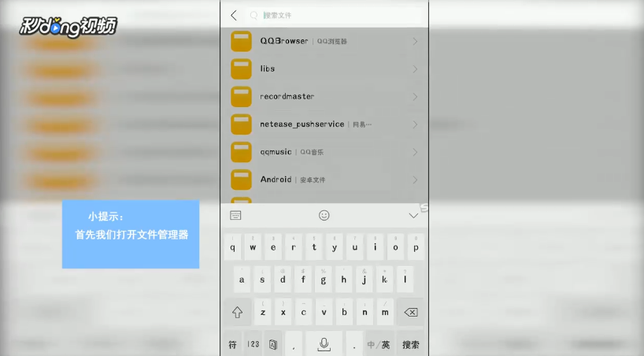The image size is (644, 356).
Task: Tap the f key
Action: point(303,280)
